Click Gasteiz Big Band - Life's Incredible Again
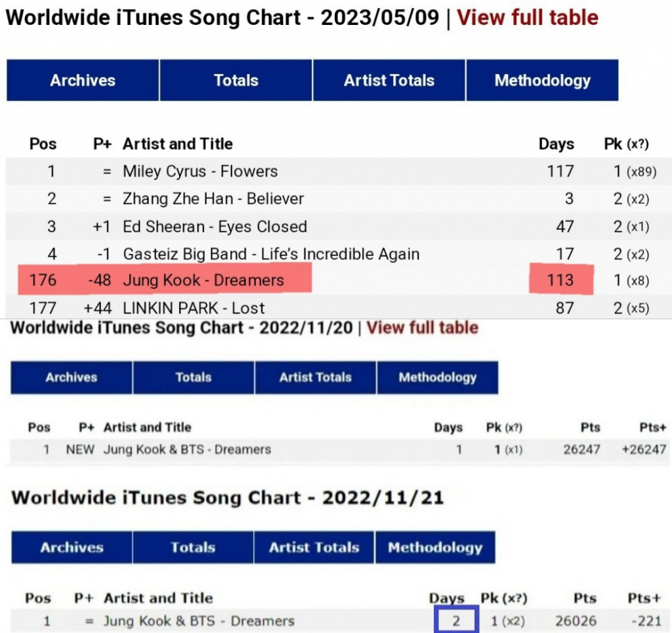Image resolution: width=672 pixels, height=633 pixels. click(x=271, y=254)
